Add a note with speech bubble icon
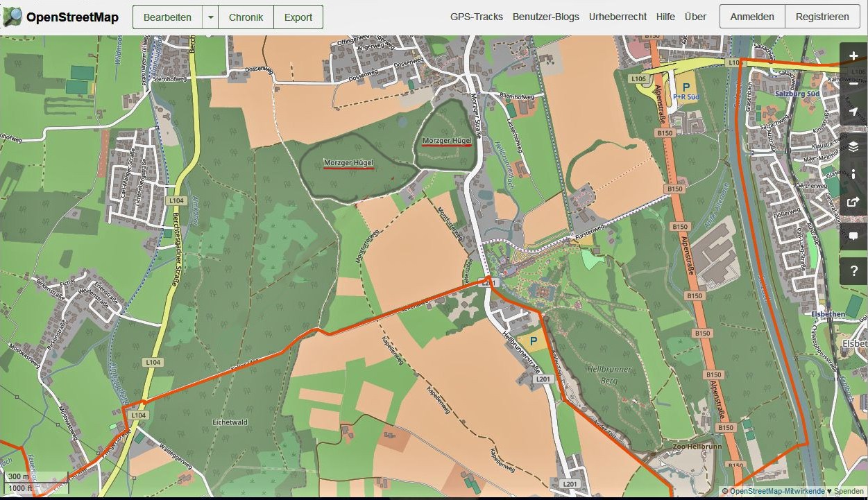The width and height of the screenshot is (868, 500). pyautogui.click(x=853, y=236)
